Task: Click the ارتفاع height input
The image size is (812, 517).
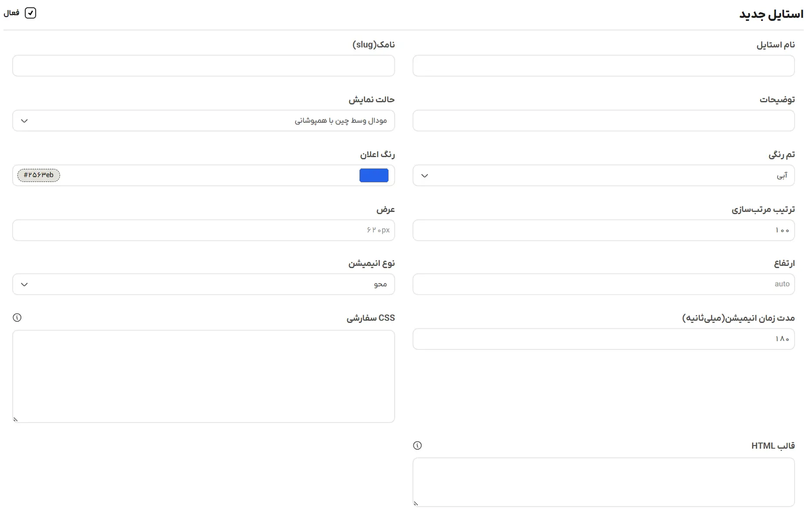Action: (604, 284)
